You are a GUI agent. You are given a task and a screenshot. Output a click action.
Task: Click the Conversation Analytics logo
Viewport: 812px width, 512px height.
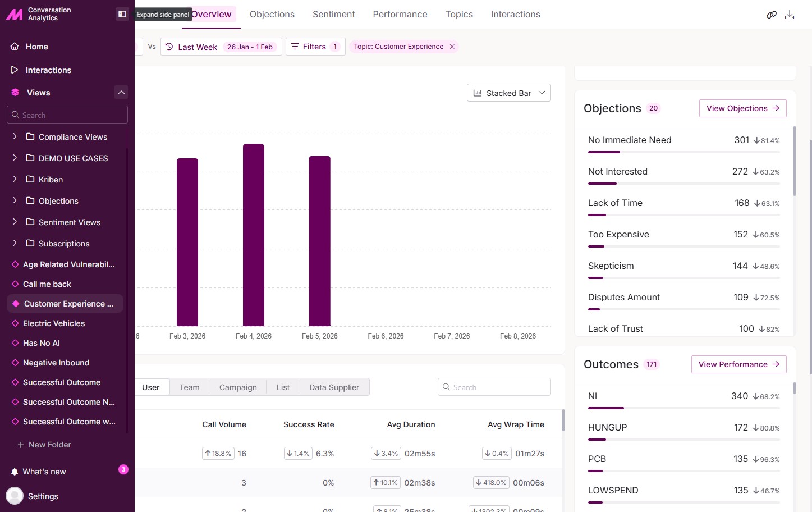[15, 14]
